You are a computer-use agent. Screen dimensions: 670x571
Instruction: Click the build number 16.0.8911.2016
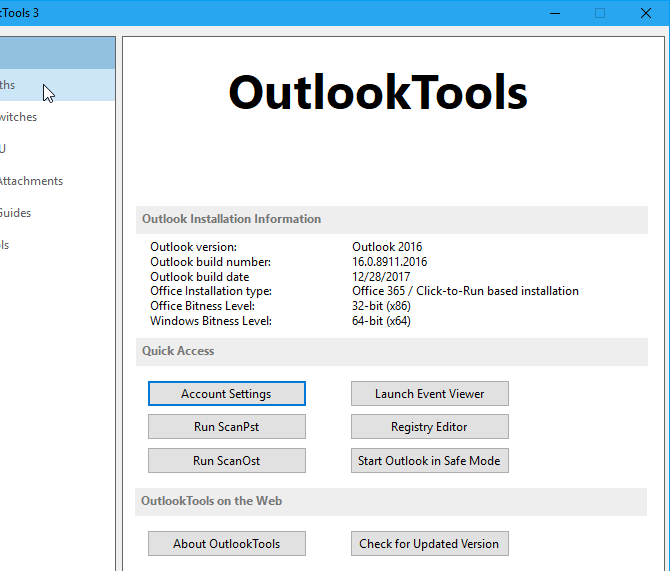(x=389, y=262)
